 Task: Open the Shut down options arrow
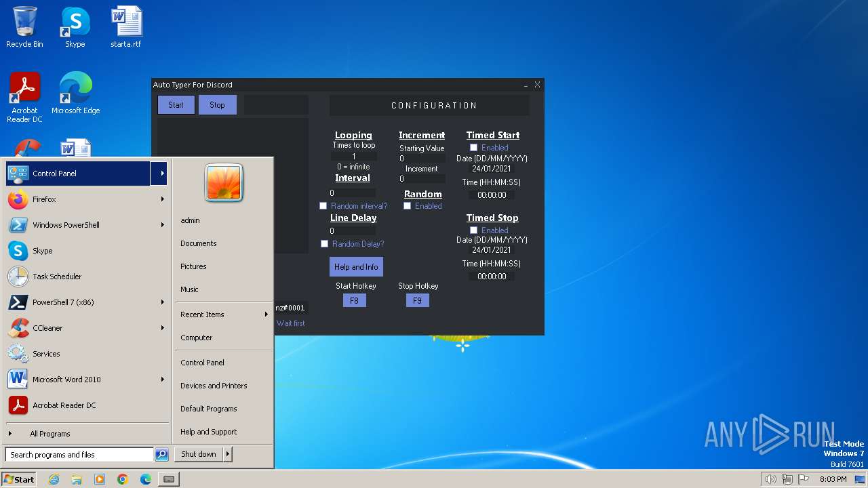tap(228, 455)
